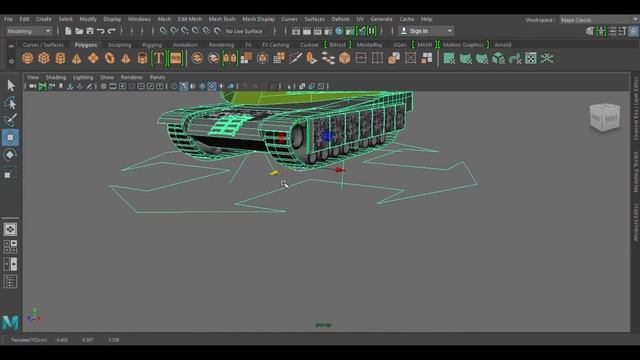Open the shelf gear options menu

[x=11, y=61]
